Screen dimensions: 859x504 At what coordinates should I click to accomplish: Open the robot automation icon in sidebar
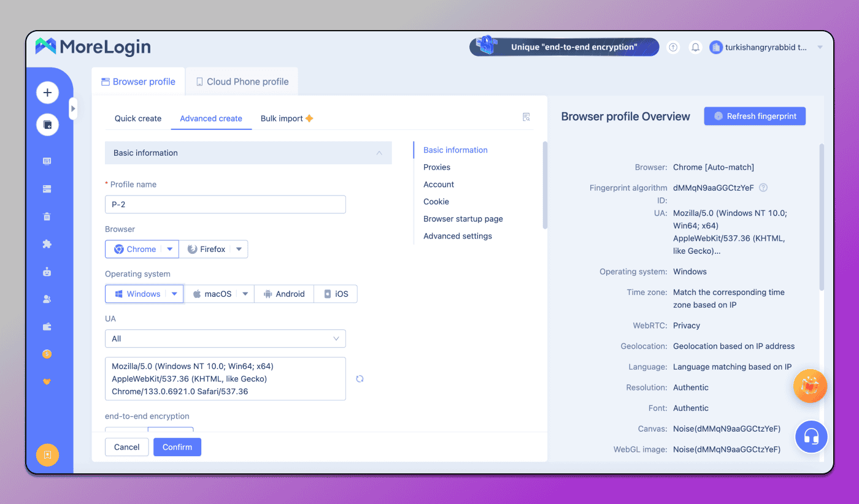pos(47,272)
